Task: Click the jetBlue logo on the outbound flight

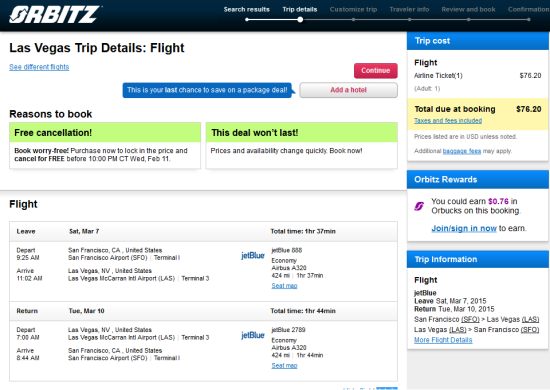Action: (253, 255)
